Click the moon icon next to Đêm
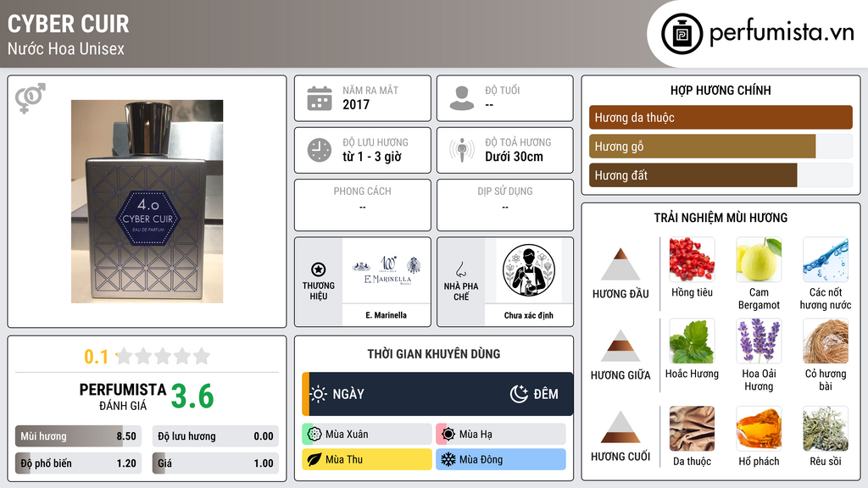Screen dimensions: 868x488 tap(519, 394)
